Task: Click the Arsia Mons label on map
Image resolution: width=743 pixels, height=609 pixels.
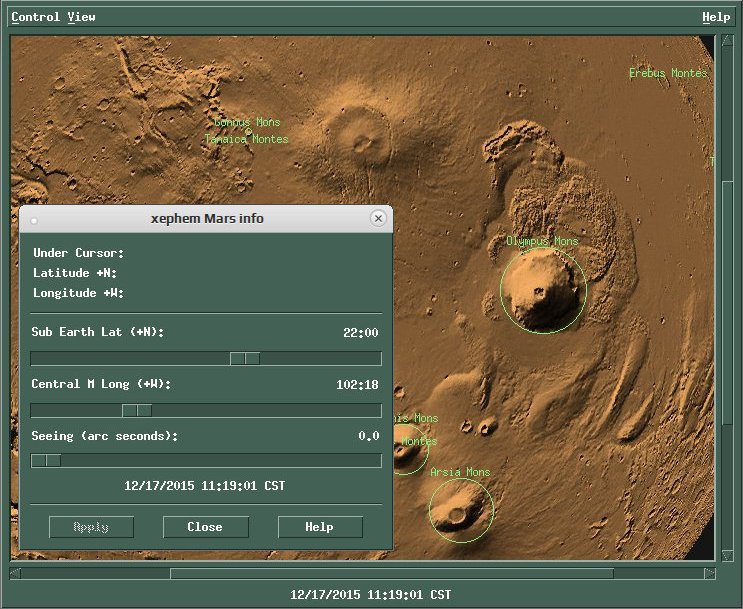Action: (x=460, y=472)
